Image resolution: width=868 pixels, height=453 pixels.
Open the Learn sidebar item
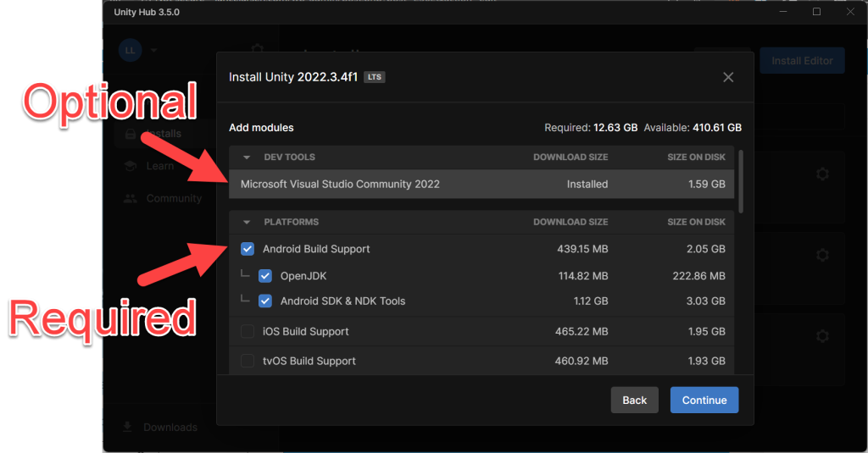coord(160,166)
